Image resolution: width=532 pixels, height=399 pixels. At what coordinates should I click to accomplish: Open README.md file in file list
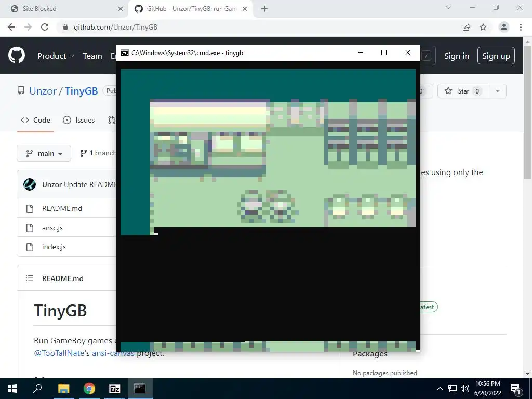62,208
